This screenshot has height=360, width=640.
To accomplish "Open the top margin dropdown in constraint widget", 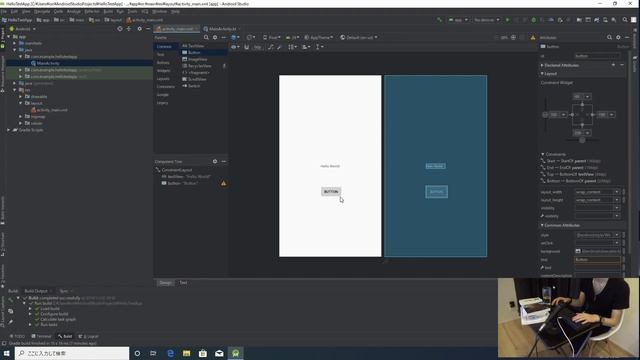I will click(x=587, y=97).
